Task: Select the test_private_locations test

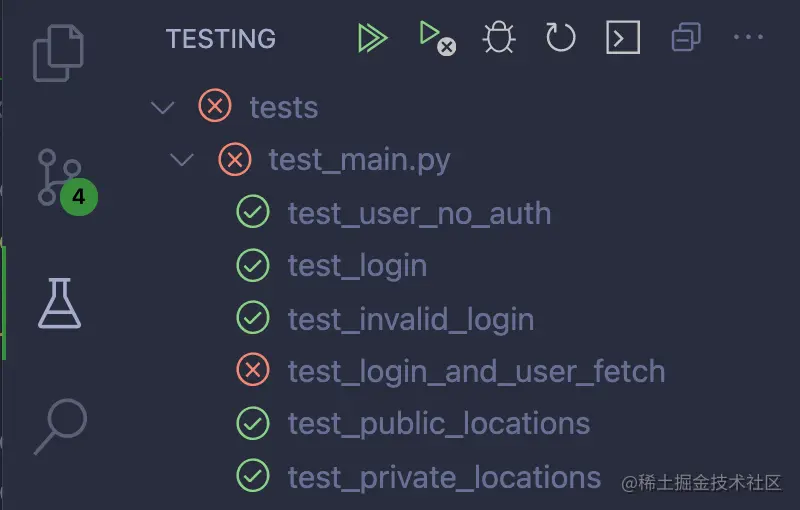Action: 444,477
